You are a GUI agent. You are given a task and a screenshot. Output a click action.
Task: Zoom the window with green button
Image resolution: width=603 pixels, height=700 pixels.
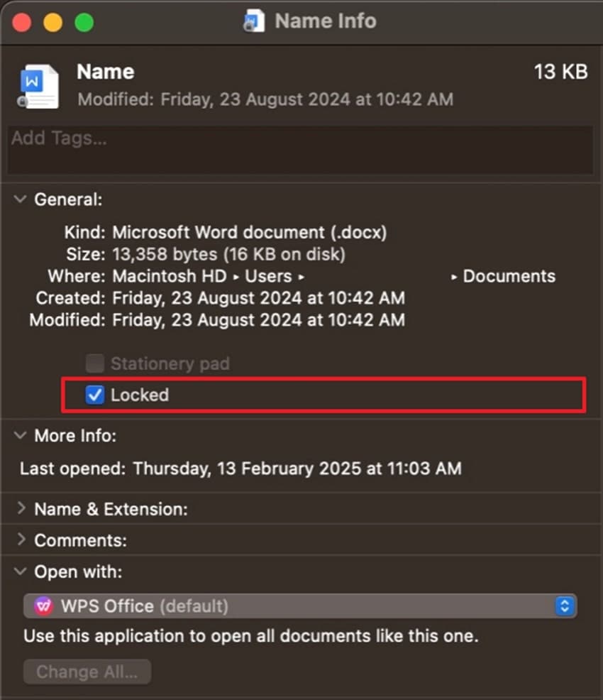point(84,22)
